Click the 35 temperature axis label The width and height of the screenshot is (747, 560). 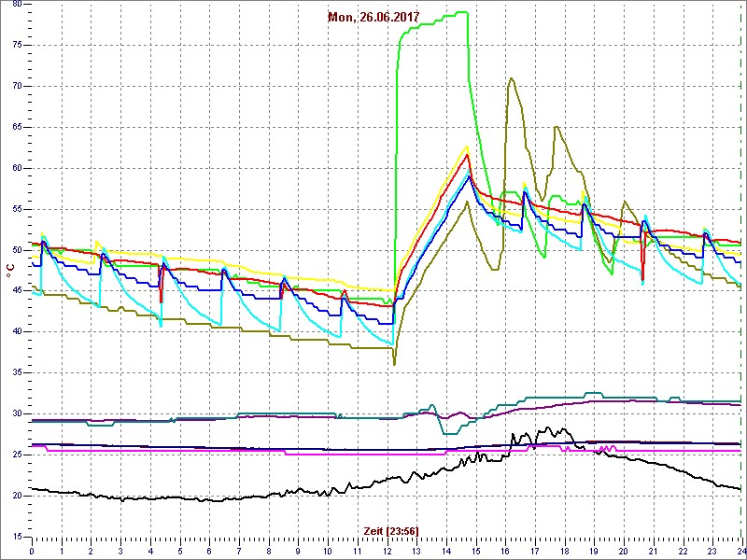[17, 372]
